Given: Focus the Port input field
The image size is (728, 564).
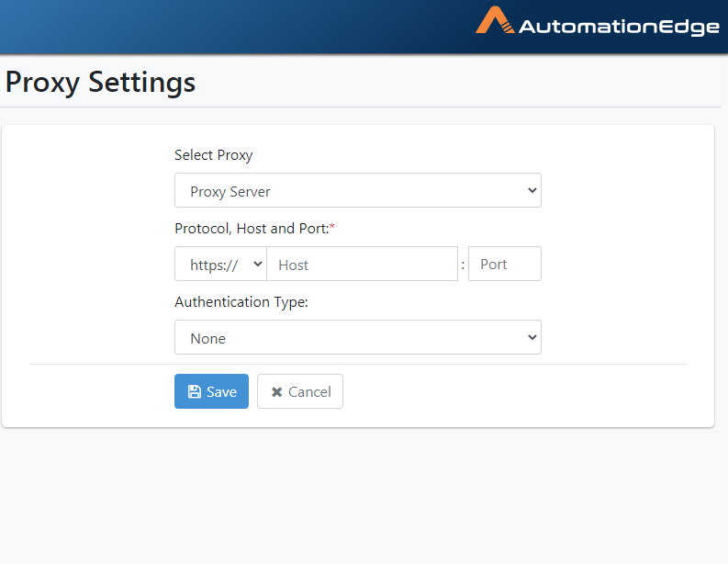Looking at the screenshot, I should click(505, 264).
